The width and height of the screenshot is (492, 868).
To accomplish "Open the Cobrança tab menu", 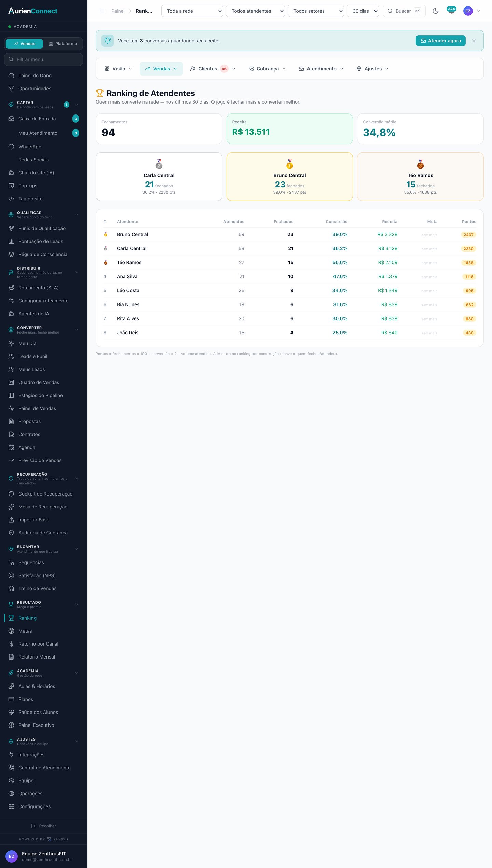I will (267, 69).
